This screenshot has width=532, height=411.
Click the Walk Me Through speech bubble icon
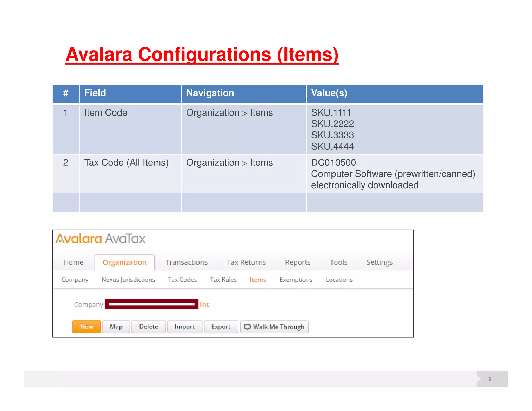click(x=247, y=327)
